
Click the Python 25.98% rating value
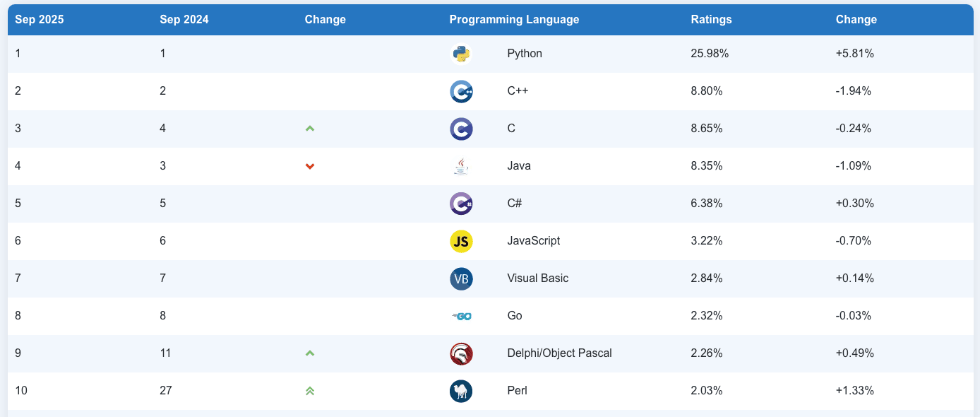click(x=710, y=54)
